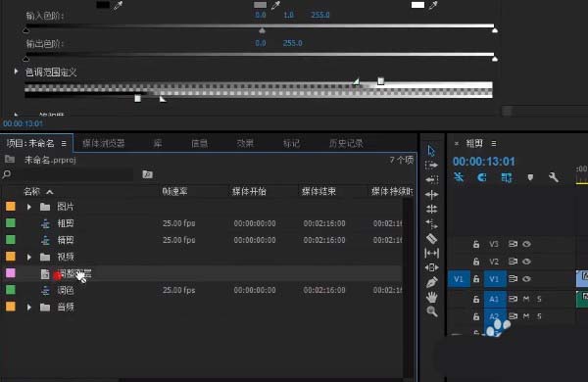Click the V1 source patch button

[459, 279]
